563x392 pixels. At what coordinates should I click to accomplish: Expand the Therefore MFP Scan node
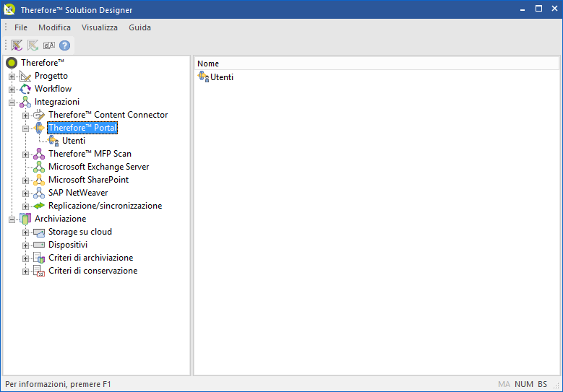point(25,154)
